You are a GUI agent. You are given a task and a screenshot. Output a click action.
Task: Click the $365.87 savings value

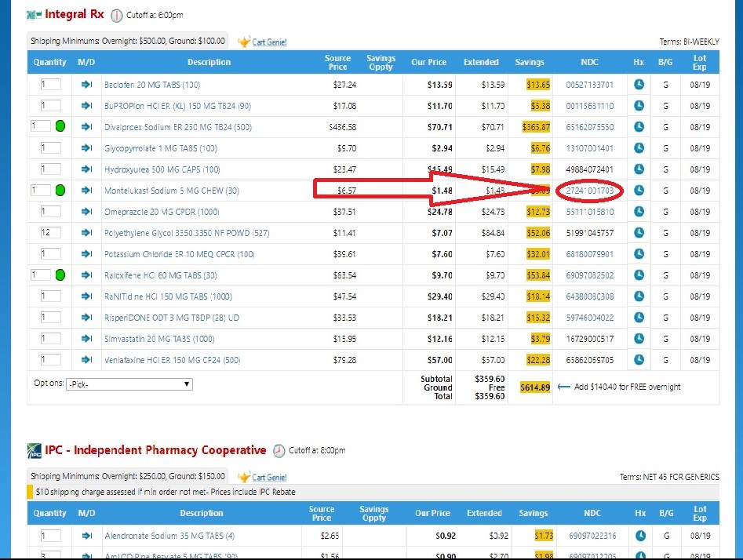click(536, 127)
